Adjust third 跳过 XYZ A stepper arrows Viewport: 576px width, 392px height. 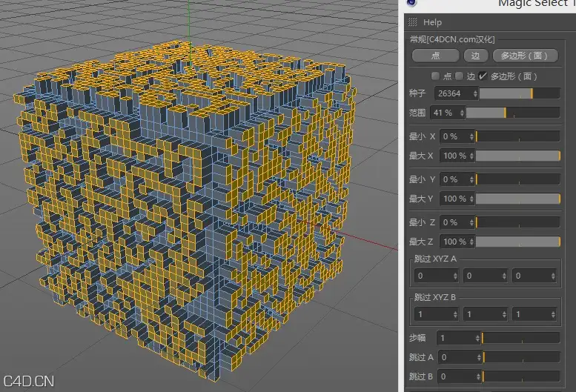553,276
